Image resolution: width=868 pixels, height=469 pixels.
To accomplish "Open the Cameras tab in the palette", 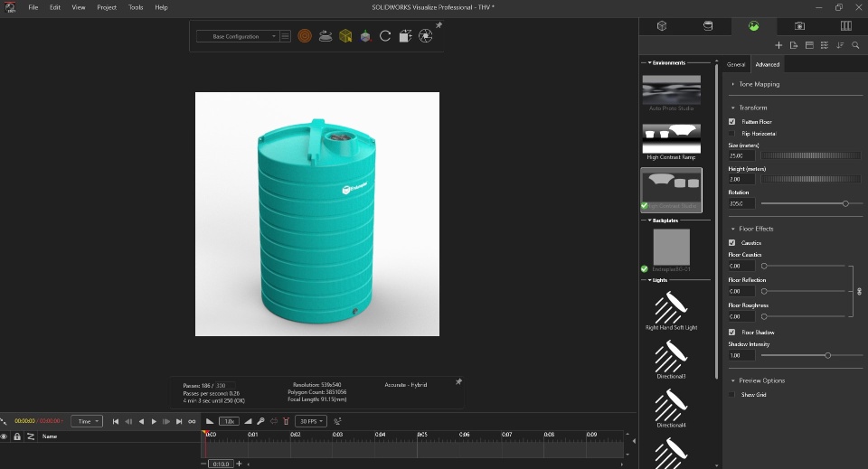I will (x=799, y=26).
